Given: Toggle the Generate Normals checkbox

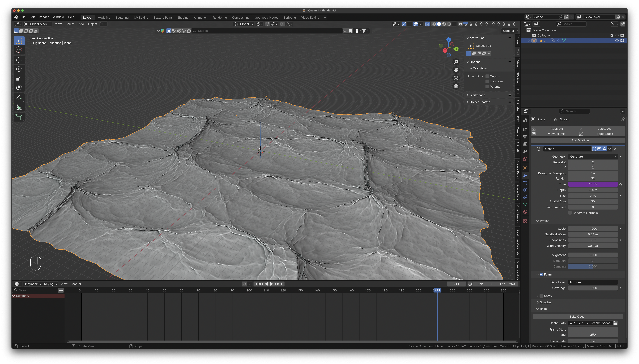Looking at the screenshot, I should coord(570,213).
